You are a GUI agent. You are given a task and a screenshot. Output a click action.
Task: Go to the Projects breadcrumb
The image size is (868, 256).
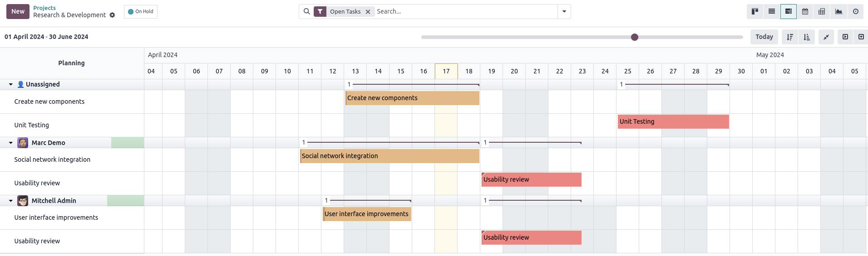tap(44, 8)
